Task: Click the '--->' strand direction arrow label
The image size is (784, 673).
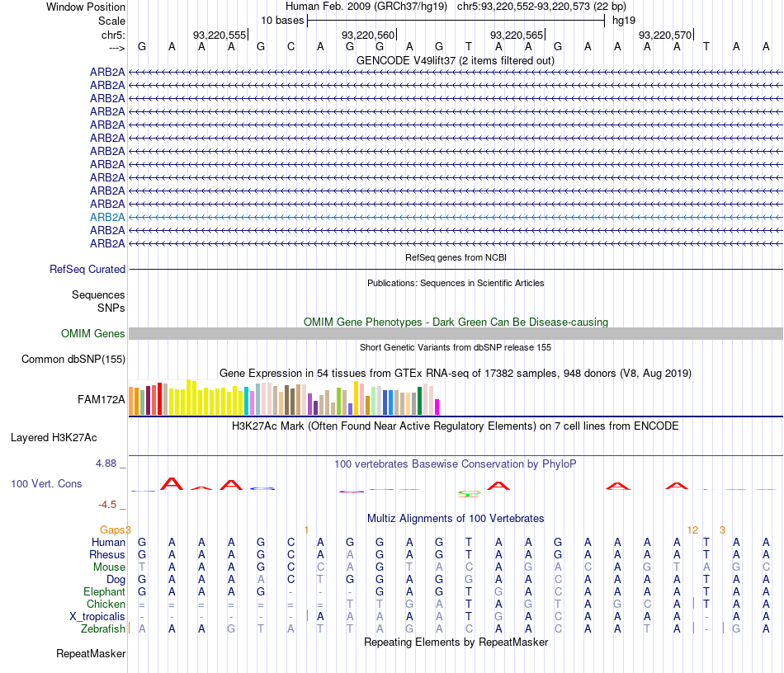Action: 116,48
